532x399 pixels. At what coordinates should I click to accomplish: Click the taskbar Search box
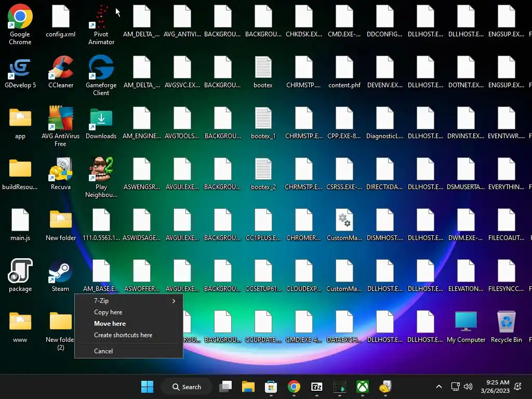[x=187, y=387]
